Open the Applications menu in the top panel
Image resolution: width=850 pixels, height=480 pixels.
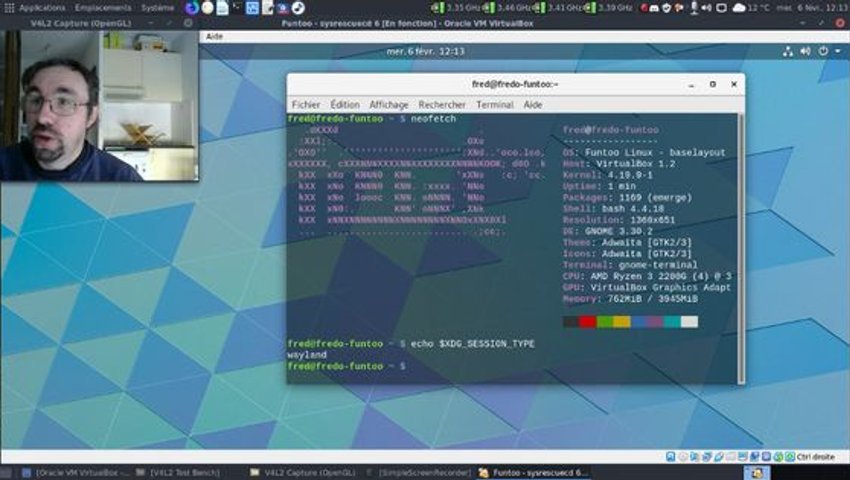pos(42,8)
